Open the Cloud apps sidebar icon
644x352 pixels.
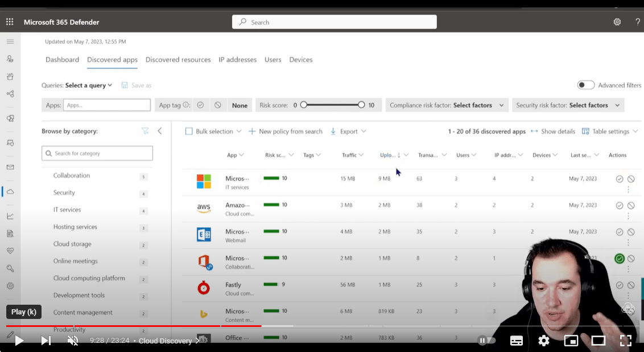(x=10, y=191)
